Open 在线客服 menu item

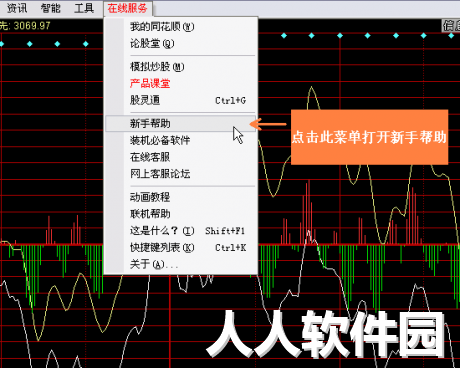point(180,157)
